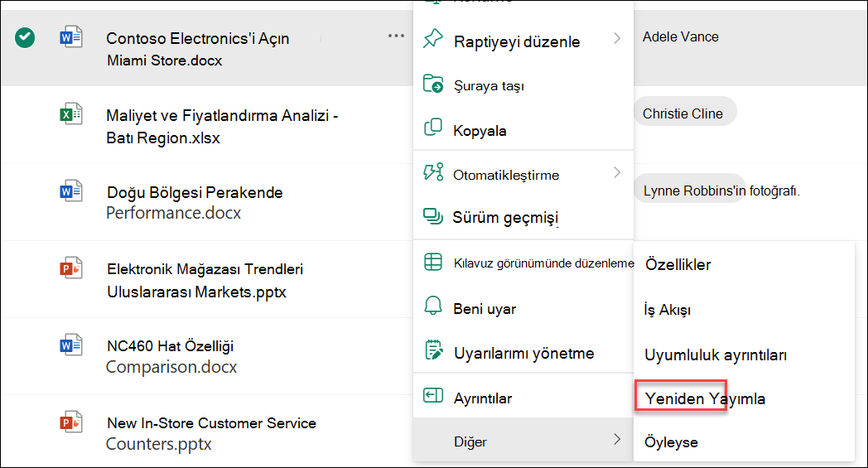The width and height of the screenshot is (868, 468).
Task: Click the grid icon for Kılavuz görünümünde düzenleme
Action: tap(433, 262)
